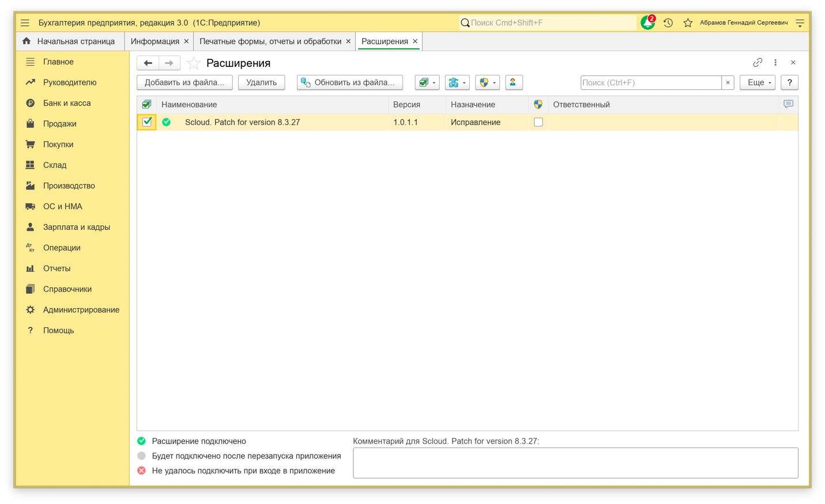Close the Расширения tab
Viewport: 825px width, 504px height.
click(x=415, y=41)
